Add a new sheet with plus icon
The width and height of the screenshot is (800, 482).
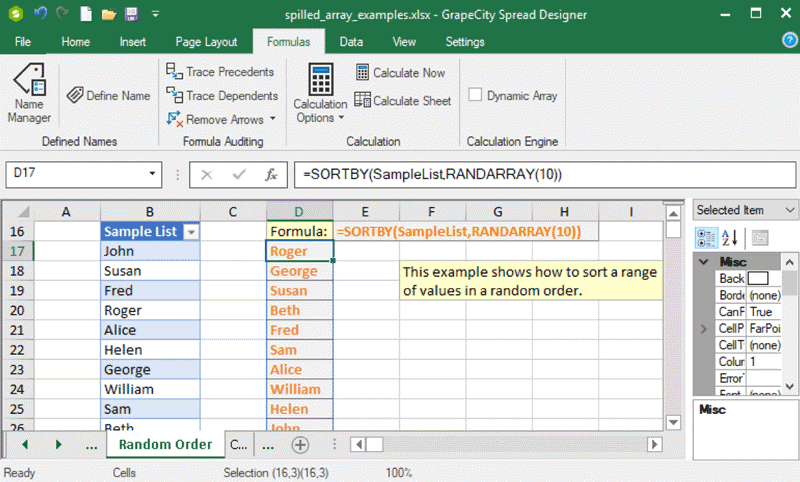coord(300,444)
